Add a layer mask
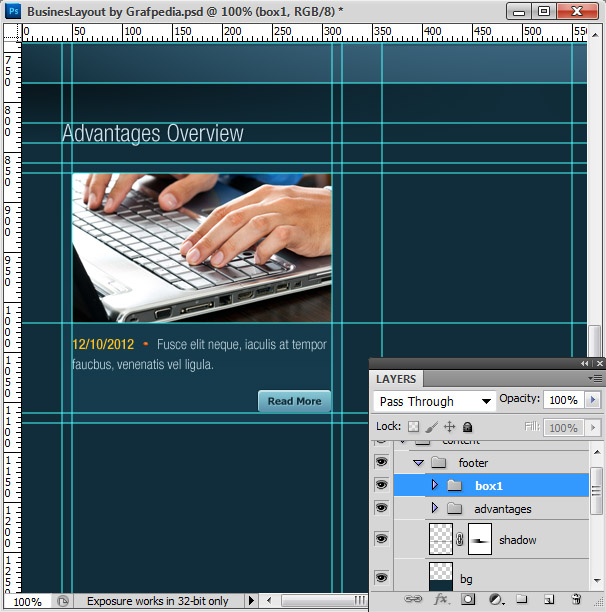This screenshot has width=606, height=612. tap(468, 599)
